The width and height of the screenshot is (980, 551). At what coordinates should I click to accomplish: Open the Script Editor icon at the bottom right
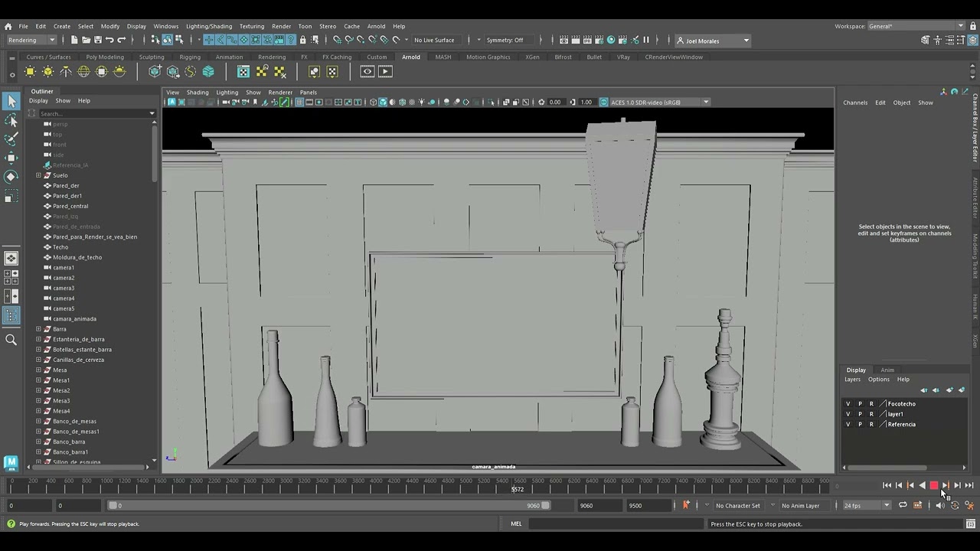click(969, 524)
